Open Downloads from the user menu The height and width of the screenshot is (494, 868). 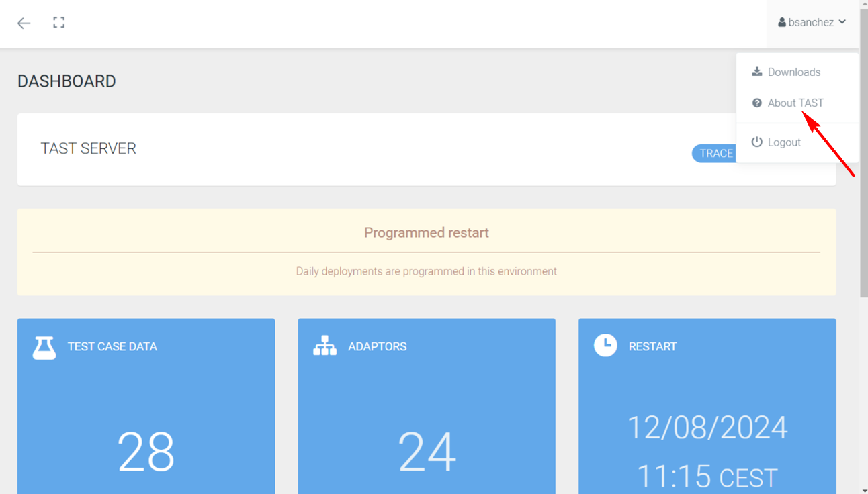(793, 72)
